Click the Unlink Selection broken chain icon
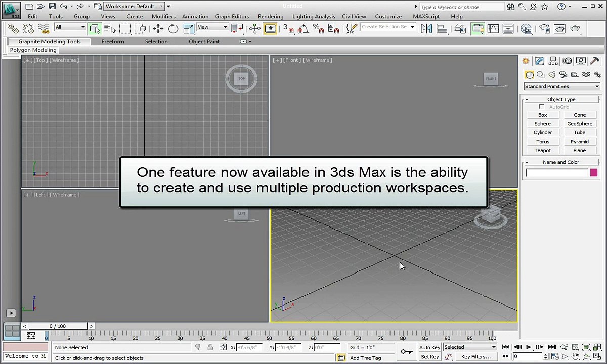Screen dimensions: 607x364 [28, 28]
